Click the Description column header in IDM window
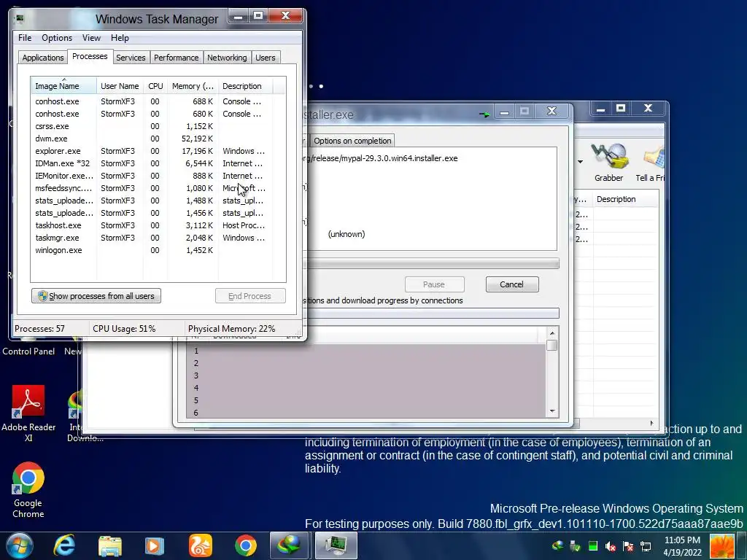The height and width of the screenshot is (560, 747). [625, 199]
